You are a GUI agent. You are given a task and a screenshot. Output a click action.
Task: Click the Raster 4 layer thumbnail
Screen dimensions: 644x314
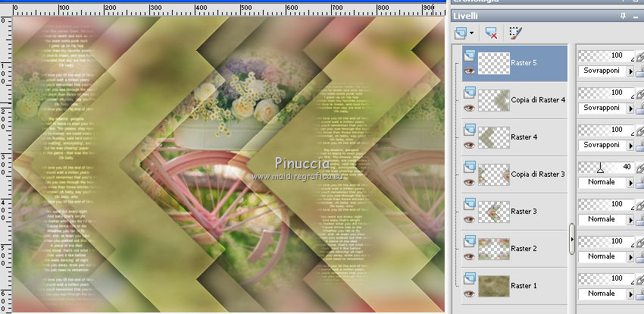[494, 137]
